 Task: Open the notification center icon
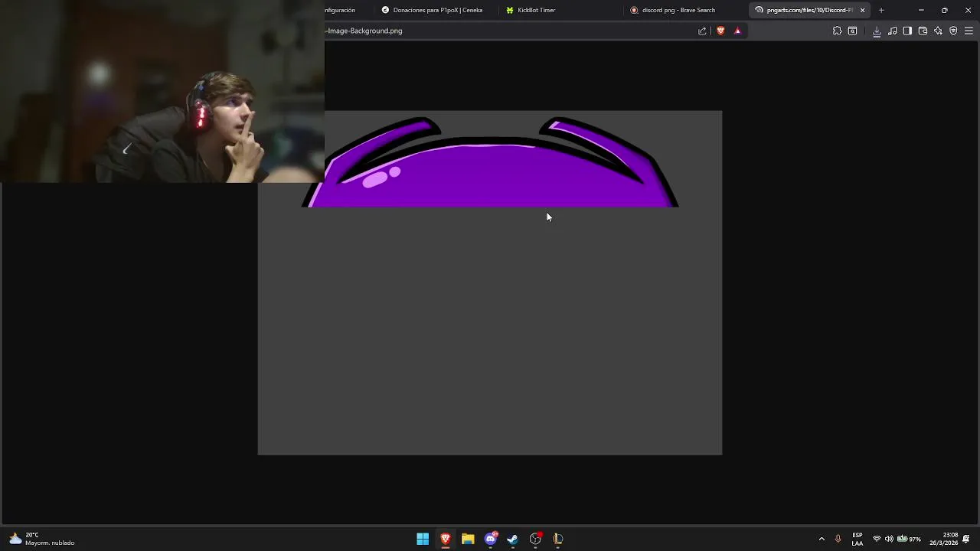(966, 539)
